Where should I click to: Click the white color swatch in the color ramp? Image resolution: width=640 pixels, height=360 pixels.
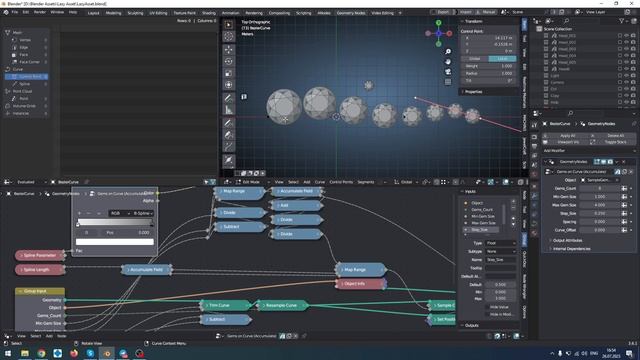tap(115, 242)
